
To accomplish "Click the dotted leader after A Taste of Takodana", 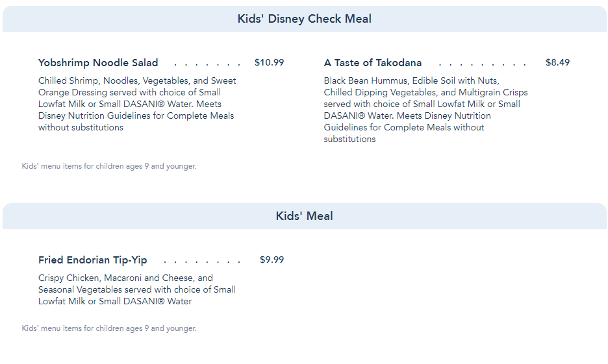I will [482, 64].
